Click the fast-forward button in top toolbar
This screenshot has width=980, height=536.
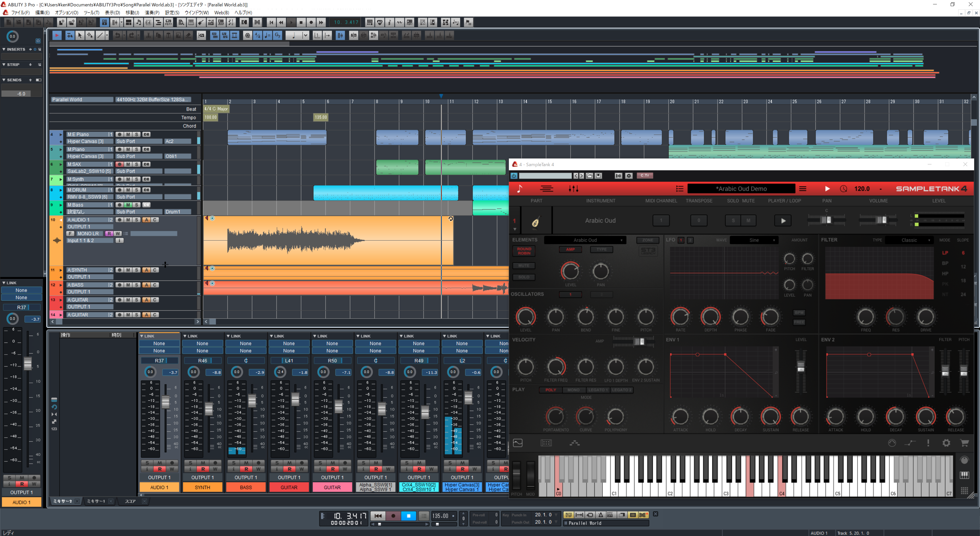[321, 22]
